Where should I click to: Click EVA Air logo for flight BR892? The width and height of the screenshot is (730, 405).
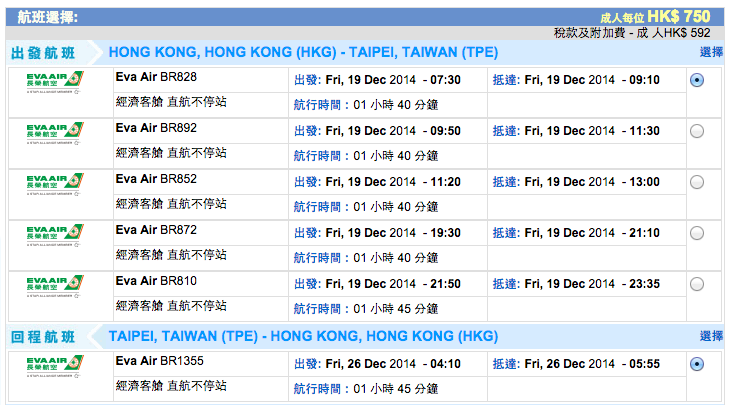55,133
